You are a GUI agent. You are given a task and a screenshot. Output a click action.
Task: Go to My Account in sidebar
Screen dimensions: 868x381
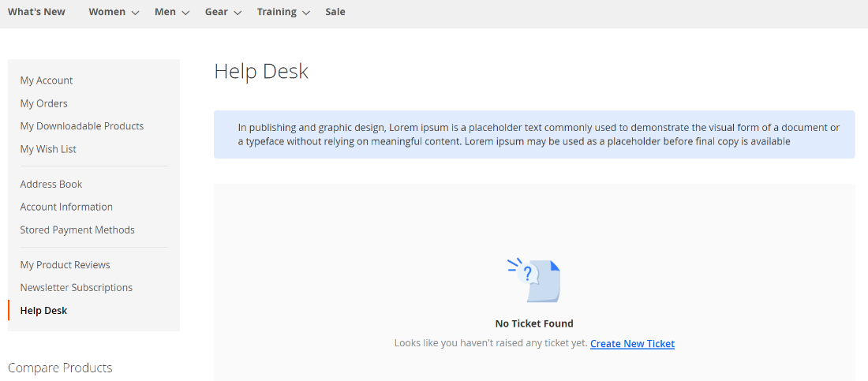coord(47,80)
